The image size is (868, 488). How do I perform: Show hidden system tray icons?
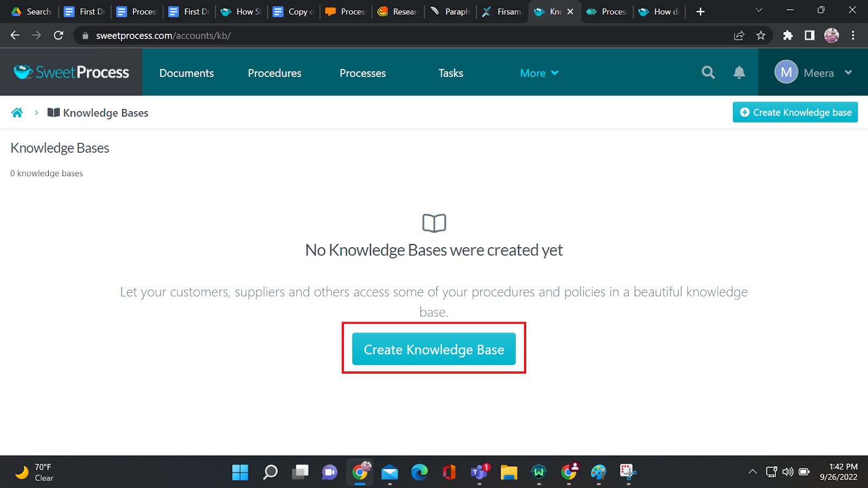752,472
